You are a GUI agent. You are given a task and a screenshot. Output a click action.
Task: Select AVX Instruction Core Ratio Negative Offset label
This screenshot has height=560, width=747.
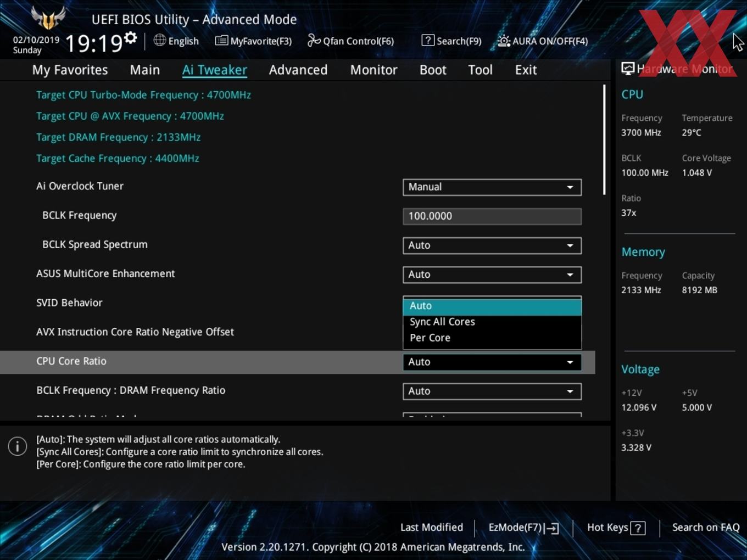135,332
